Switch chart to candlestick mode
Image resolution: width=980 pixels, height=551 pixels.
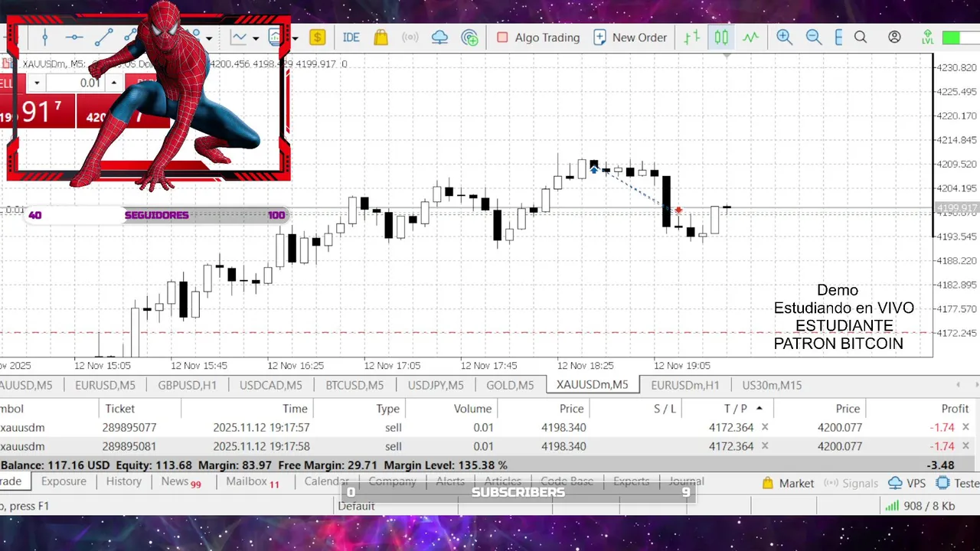pyautogui.click(x=721, y=37)
